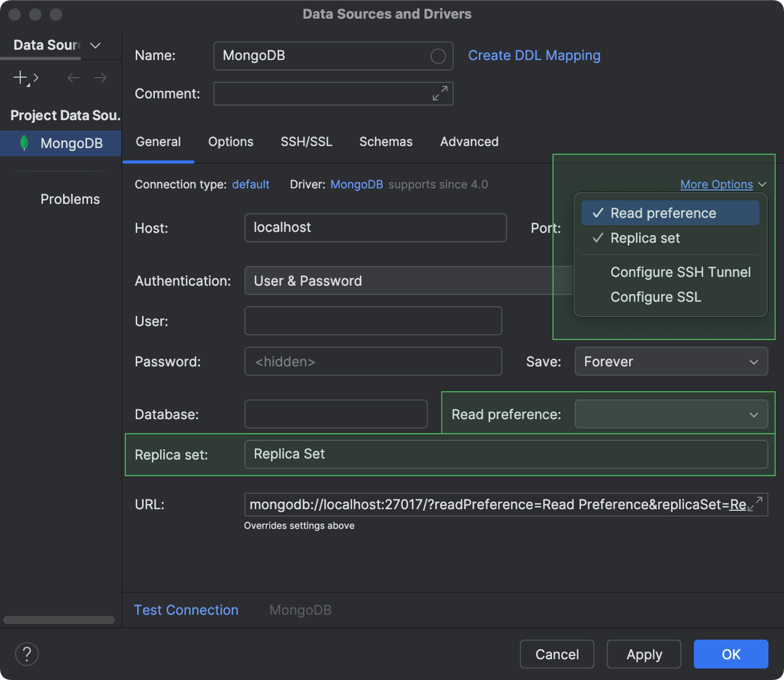Click the circle icon in Name field
Viewport: 784px width, 680px height.
438,56
